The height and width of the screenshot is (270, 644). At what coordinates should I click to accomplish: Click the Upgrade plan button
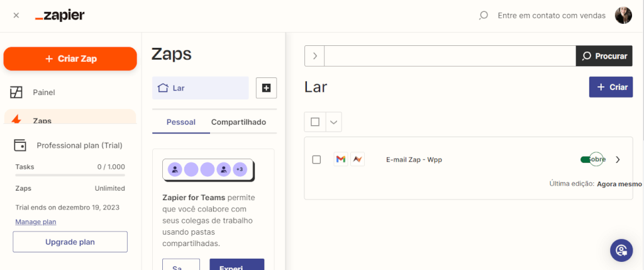(x=70, y=242)
